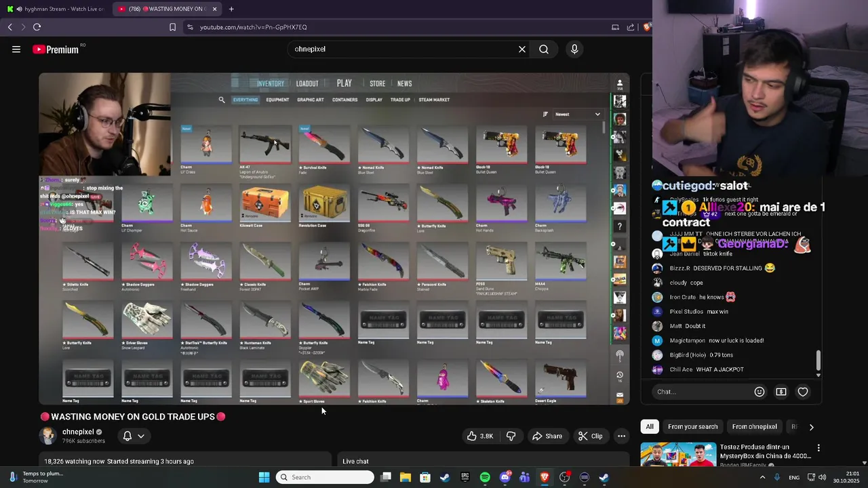This screenshot has width=868, height=488.
Task: Click the in-video inventory search magnifier
Action: tap(222, 100)
